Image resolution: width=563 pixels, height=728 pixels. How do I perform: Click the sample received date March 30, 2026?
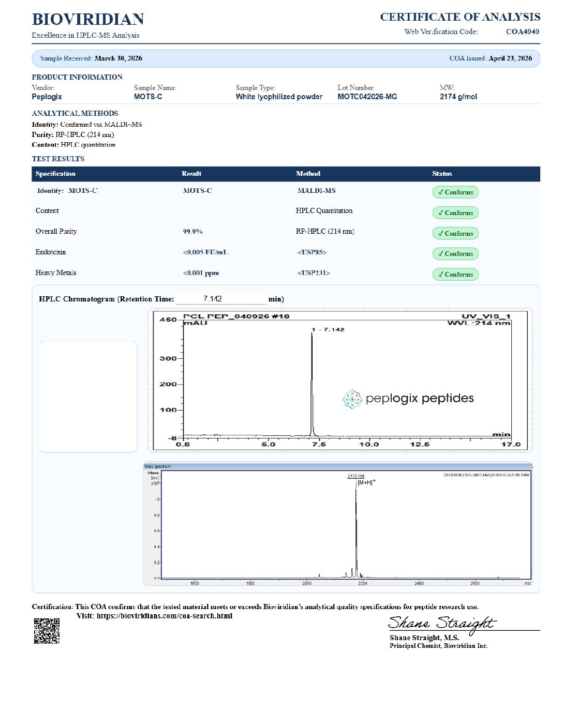click(x=118, y=58)
